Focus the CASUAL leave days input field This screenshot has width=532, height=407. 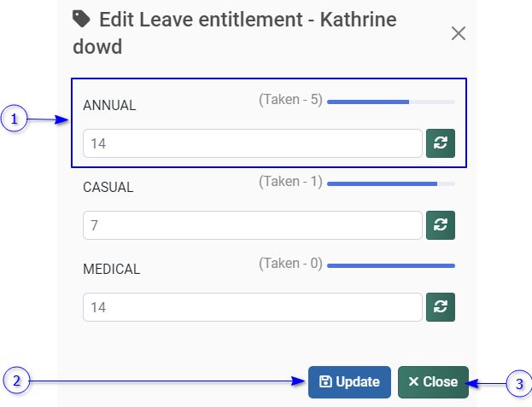point(253,225)
